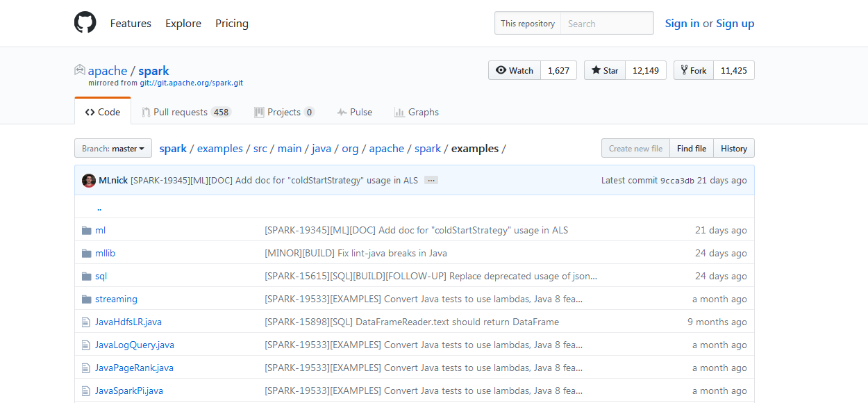Open the sql folder
Viewport: 868px width, 403px height.
point(101,276)
